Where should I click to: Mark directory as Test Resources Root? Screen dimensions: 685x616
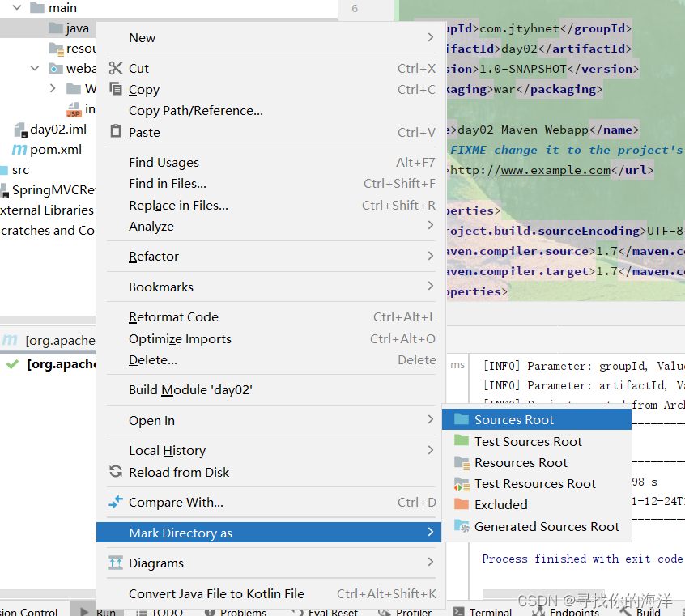click(x=537, y=483)
